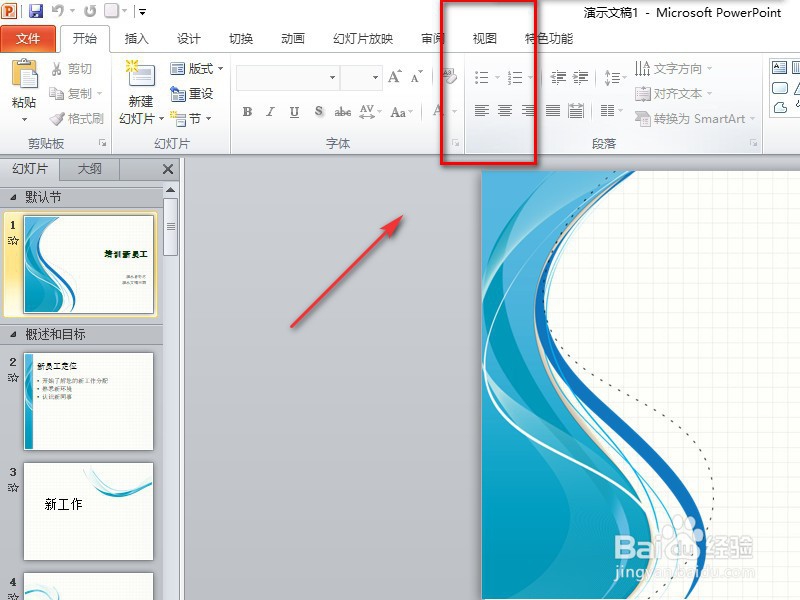
Task: Switch to the 大纲 outline pane tab
Action: tap(89, 169)
